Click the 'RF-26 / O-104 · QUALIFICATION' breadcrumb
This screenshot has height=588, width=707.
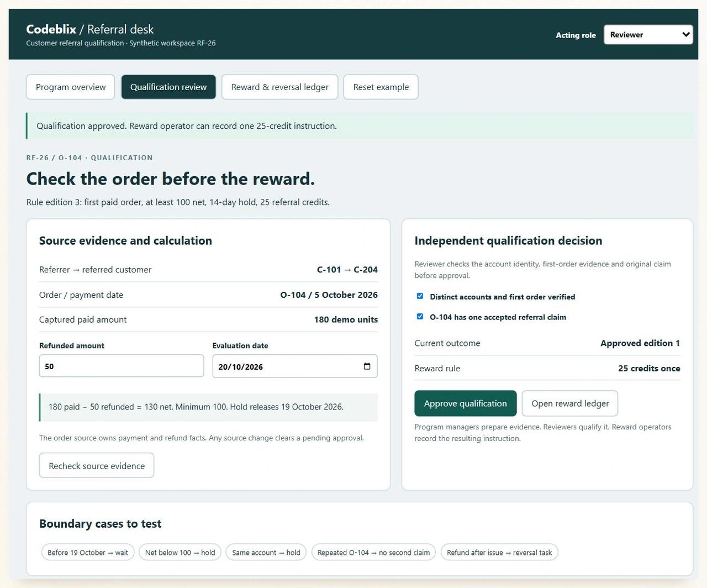tap(89, 158)
